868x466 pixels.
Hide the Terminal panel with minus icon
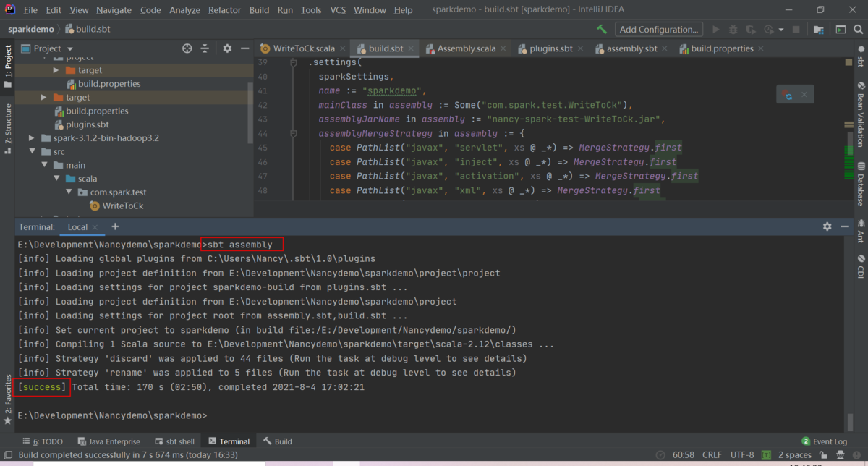pyautogui.click(x=846, y=226)
